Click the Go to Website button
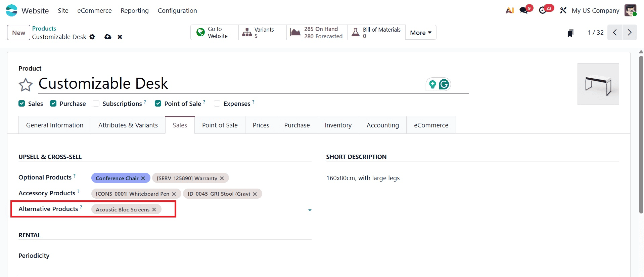Viewport: 644px width, 277px height. (215, 32)
